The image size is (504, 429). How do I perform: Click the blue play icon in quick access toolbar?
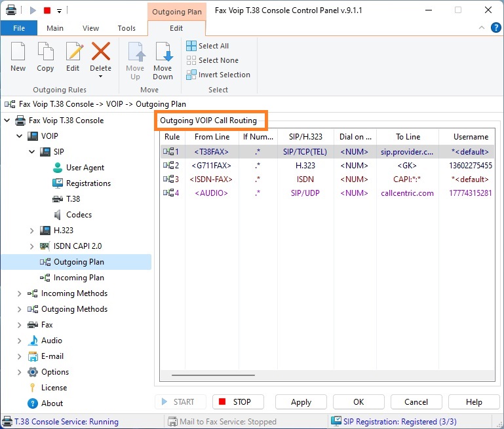[33, 10]
